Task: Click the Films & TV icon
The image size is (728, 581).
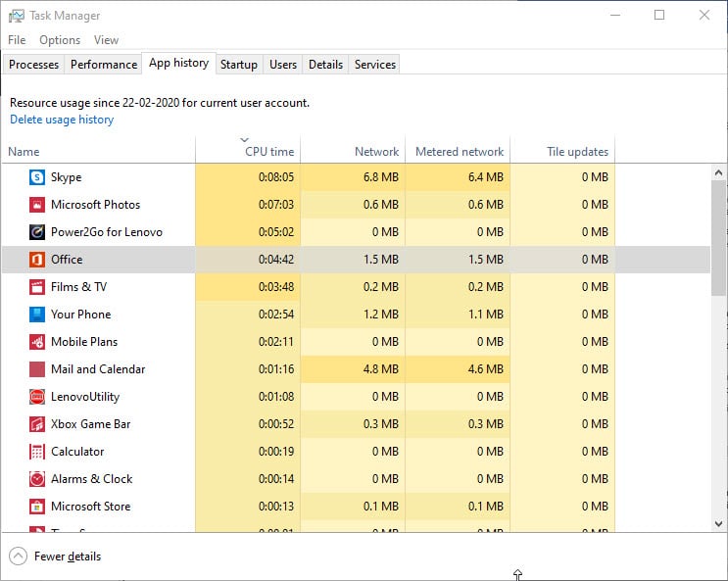Action: 37,287
